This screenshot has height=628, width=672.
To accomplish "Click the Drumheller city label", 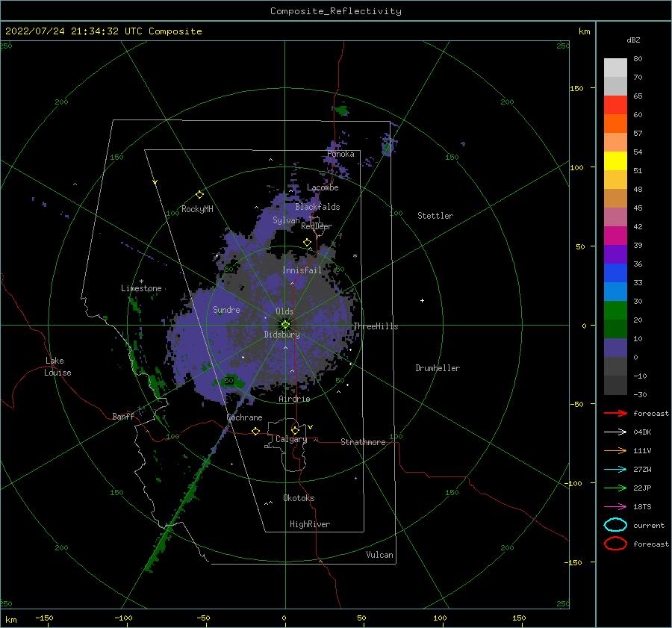I will (438, 368).
